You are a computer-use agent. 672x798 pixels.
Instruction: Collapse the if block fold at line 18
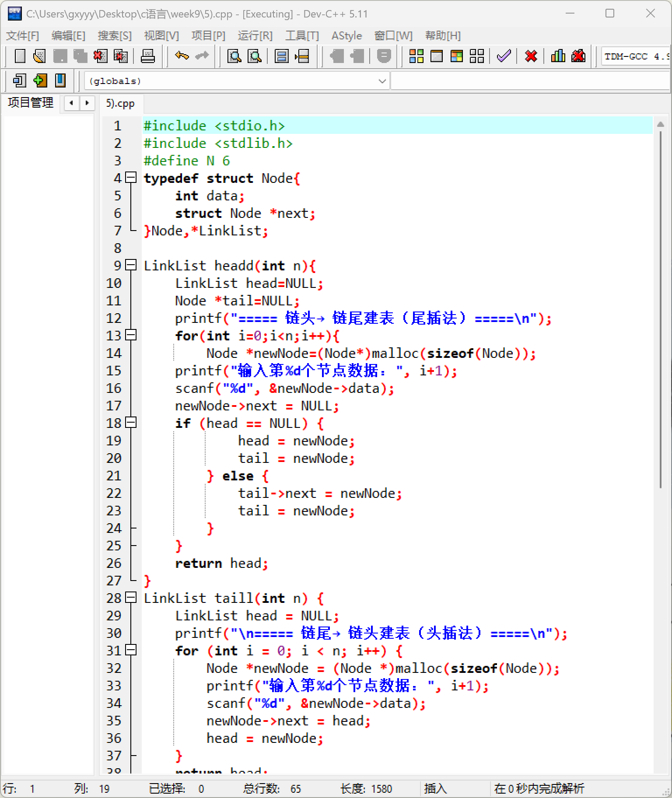(131, 423)
